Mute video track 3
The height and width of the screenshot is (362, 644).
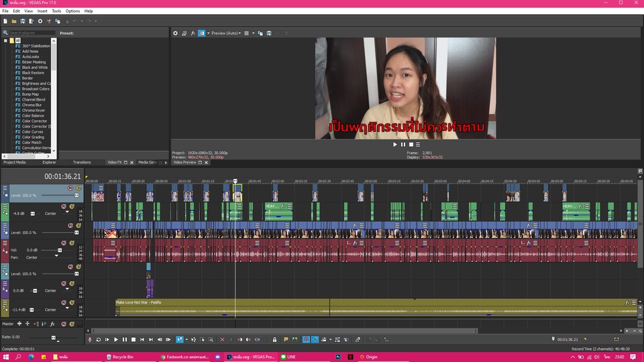tap(70, 225)
